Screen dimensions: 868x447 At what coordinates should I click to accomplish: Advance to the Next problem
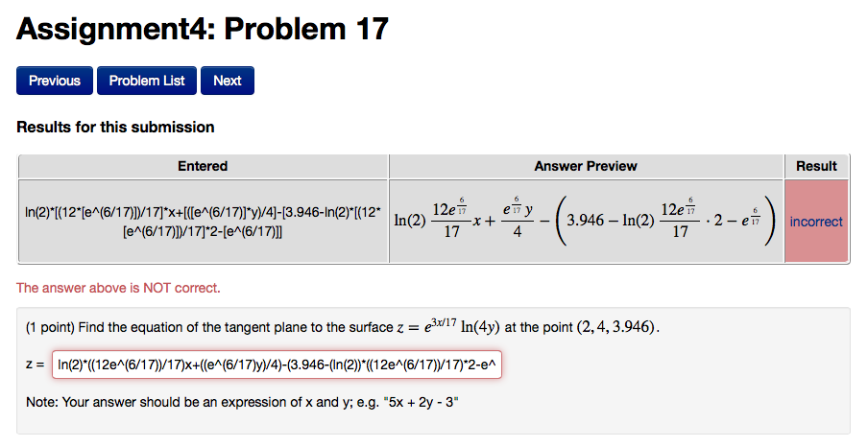[x=228, y=81]
